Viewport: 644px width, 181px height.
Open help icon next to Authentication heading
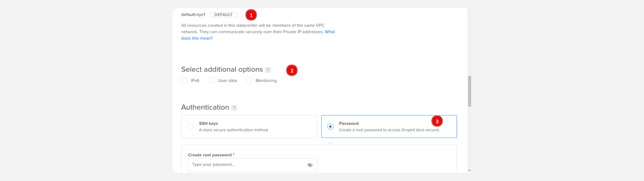(234, 108)
